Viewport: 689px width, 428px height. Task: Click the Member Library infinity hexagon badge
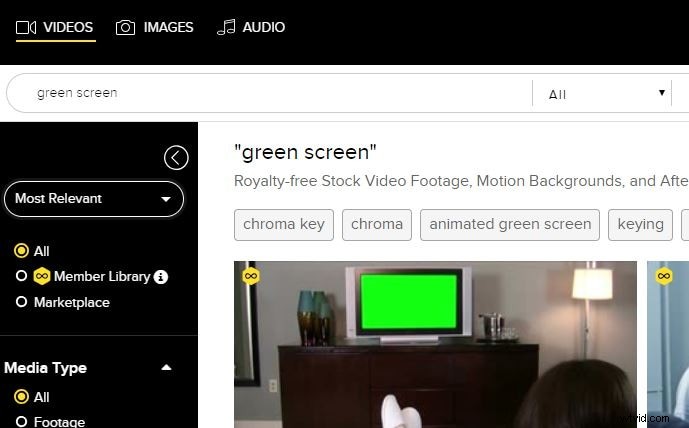[x=42, y=276]
